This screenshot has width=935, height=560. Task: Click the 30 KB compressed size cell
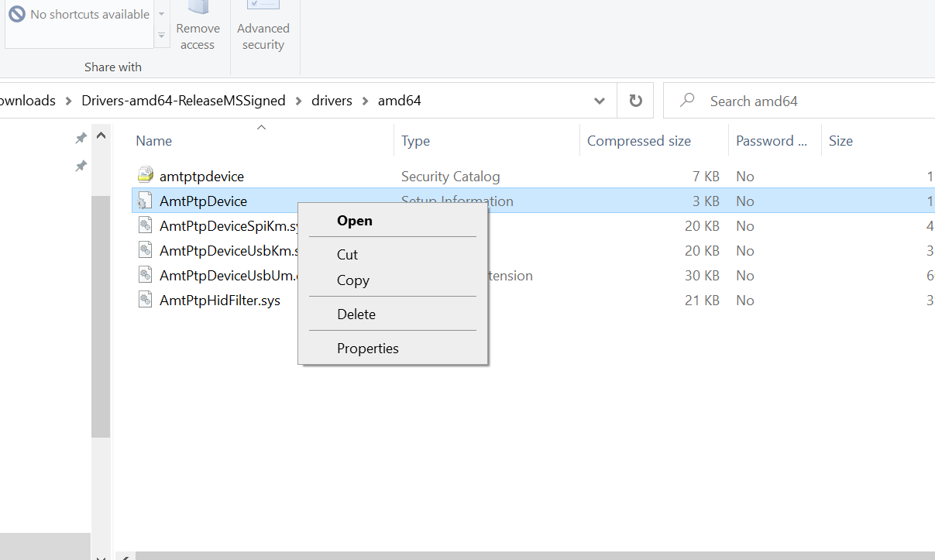tap(702, 276)
